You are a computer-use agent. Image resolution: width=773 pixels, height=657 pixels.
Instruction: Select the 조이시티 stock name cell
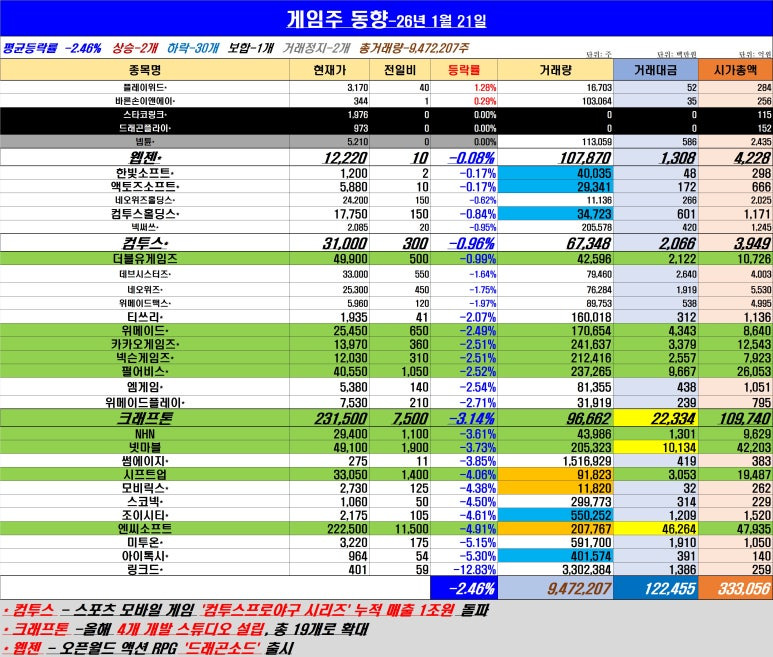point(145,515)
